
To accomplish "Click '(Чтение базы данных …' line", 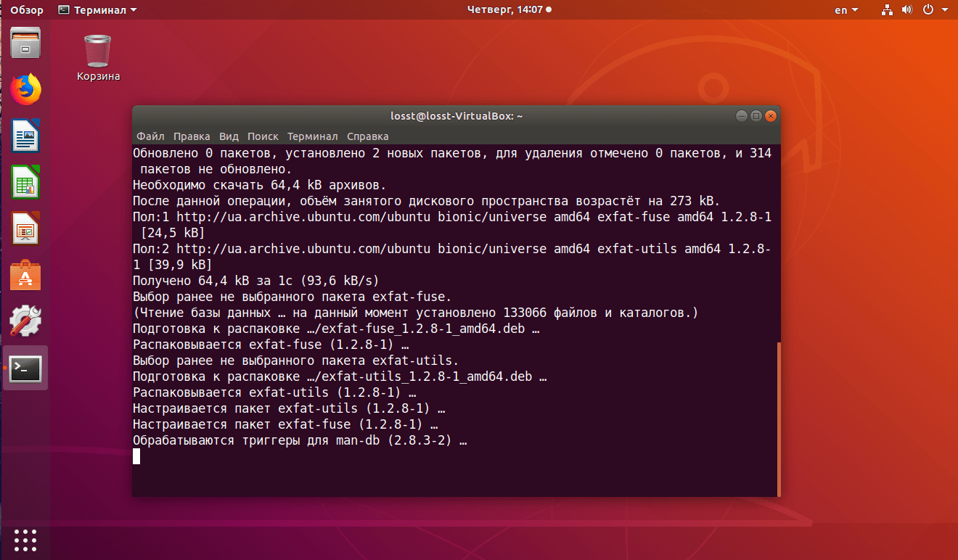I will (416, 313).
